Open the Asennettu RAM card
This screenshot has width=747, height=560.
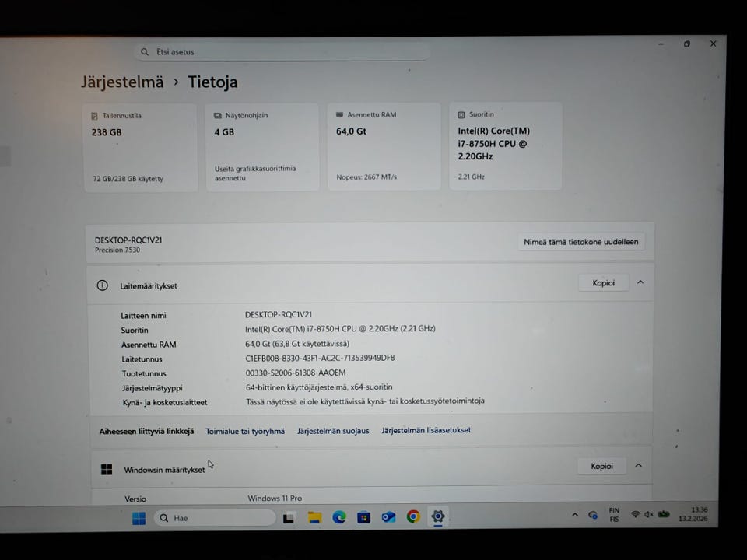pos(384,147)
